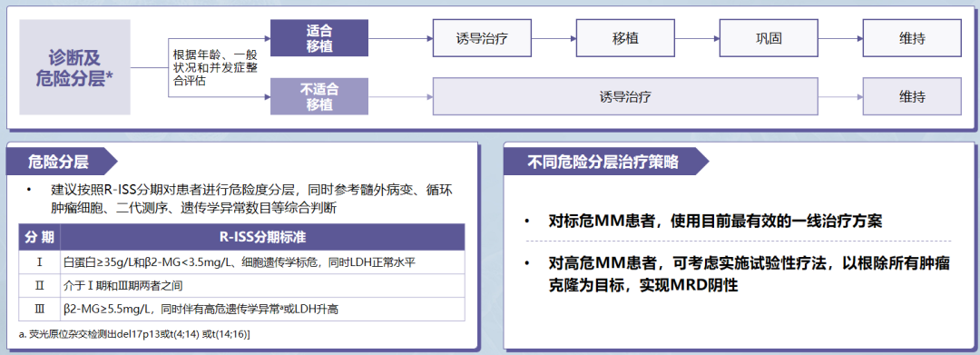The height and width of the screenshot is (355, 980).
Task: Select the dark purple 适合移植 block
Action: 318,38
